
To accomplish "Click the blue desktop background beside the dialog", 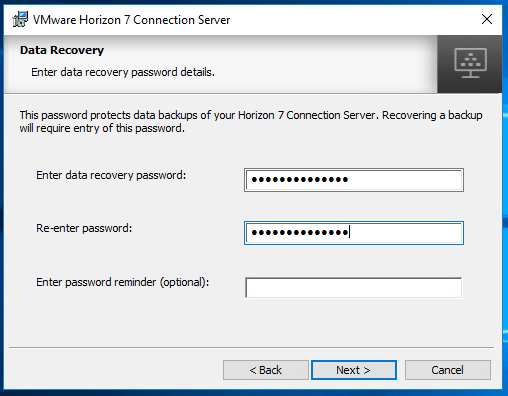I will tap(505, 200).
